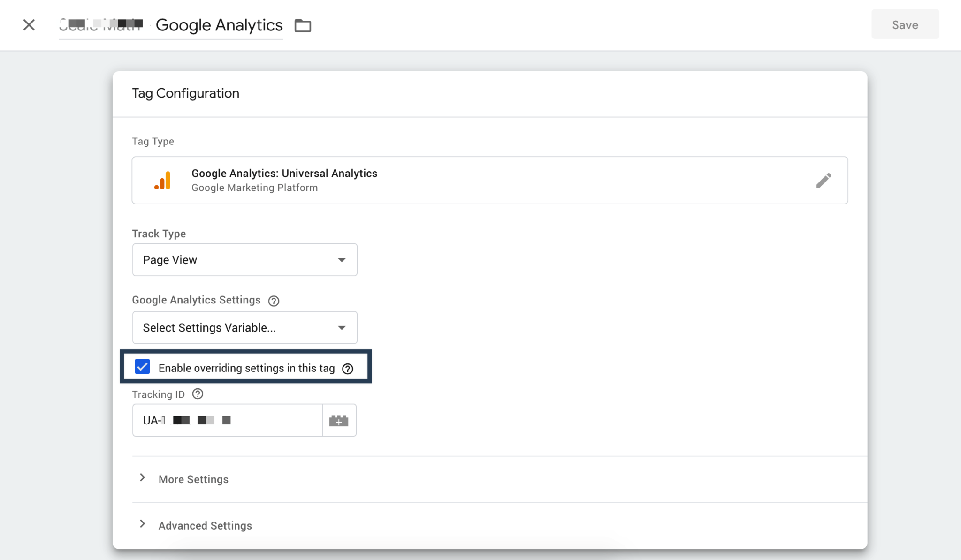
Task: Click the Google Marketing Platform label text
Action: pyautogui.click(x=255, y=187)
